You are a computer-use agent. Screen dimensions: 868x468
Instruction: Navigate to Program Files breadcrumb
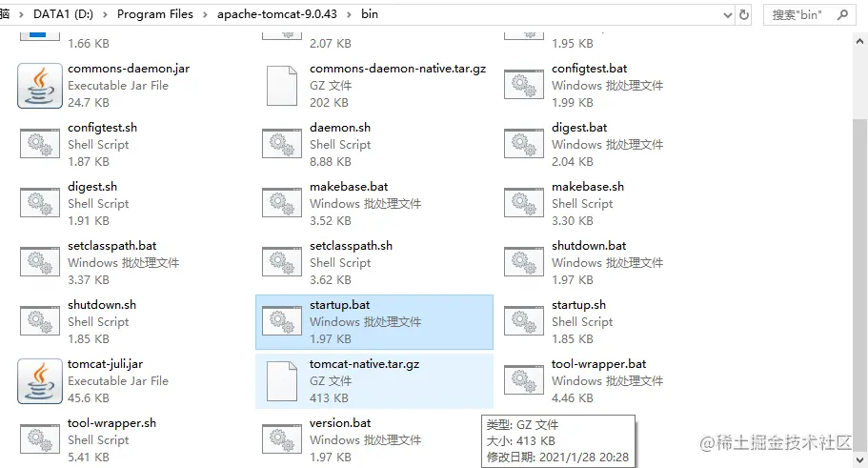point(155,14)
